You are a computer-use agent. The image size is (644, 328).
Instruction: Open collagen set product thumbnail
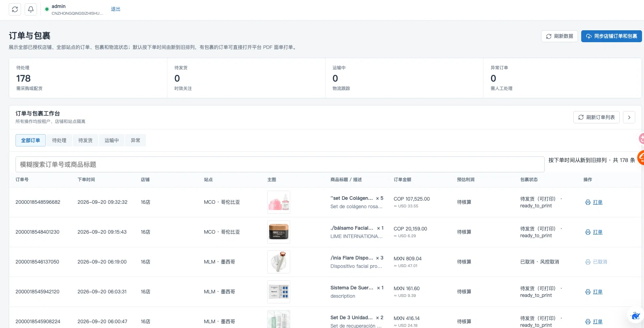click(x=279, y=202)
